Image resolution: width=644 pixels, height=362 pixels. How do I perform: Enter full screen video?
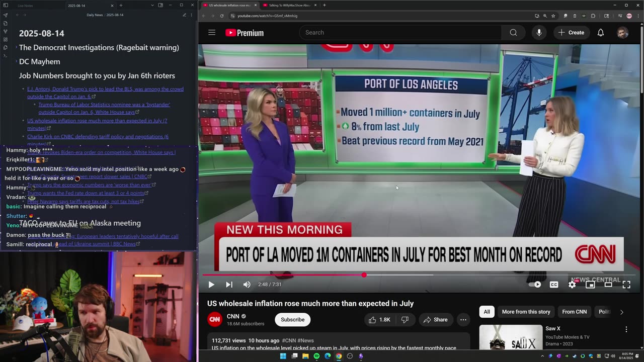626,285
